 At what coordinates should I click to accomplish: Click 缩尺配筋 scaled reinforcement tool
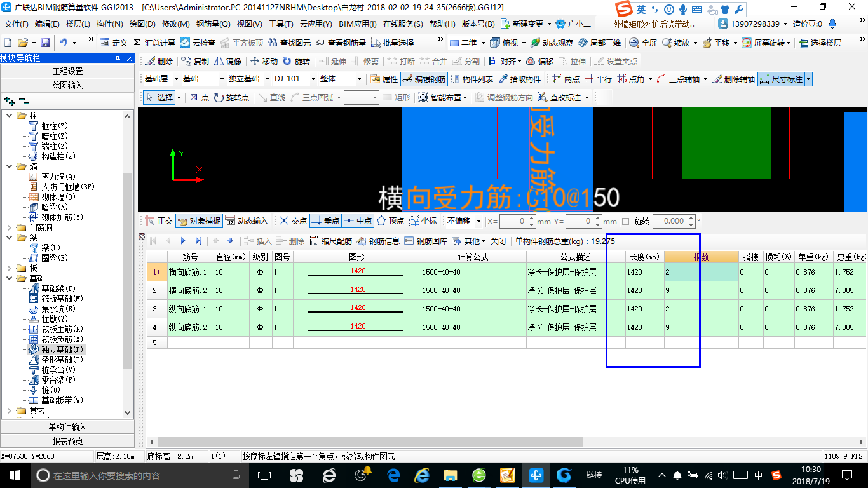coord(331,241)
